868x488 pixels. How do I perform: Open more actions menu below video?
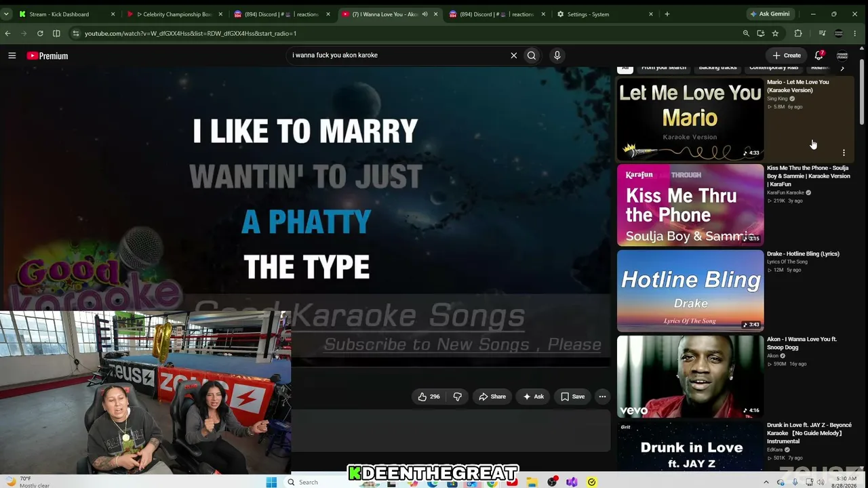[x=602, y=396]
